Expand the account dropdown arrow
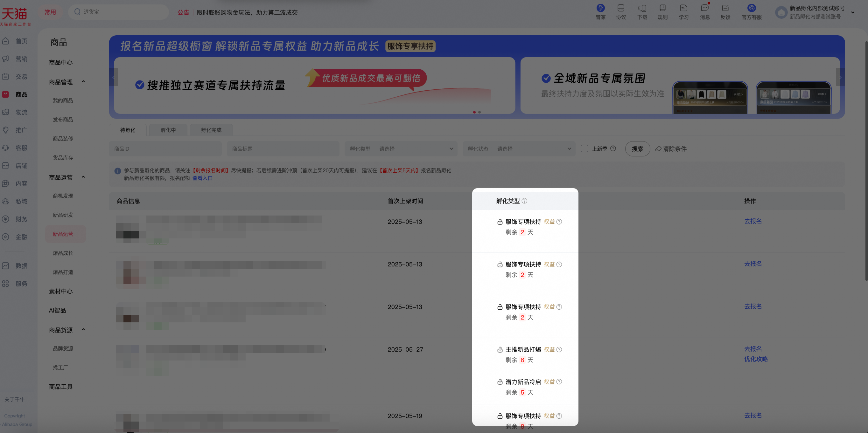Screen dimensions: 868x433 coord(852,12)
